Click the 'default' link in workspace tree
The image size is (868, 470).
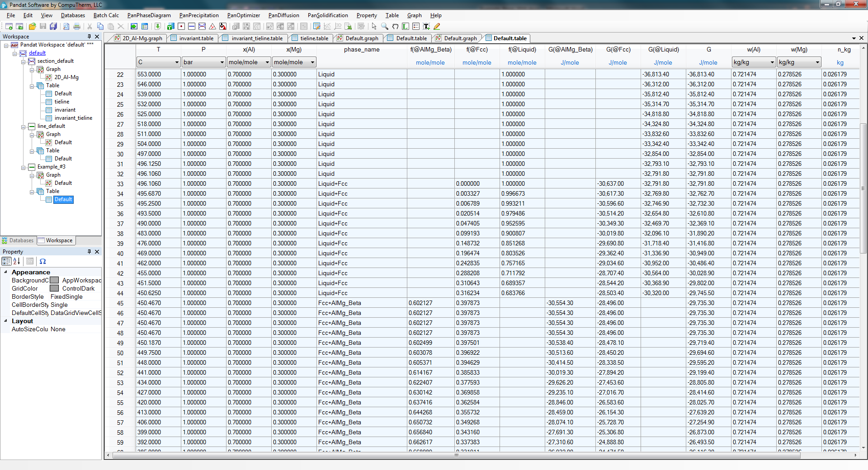tap(37, 53)
